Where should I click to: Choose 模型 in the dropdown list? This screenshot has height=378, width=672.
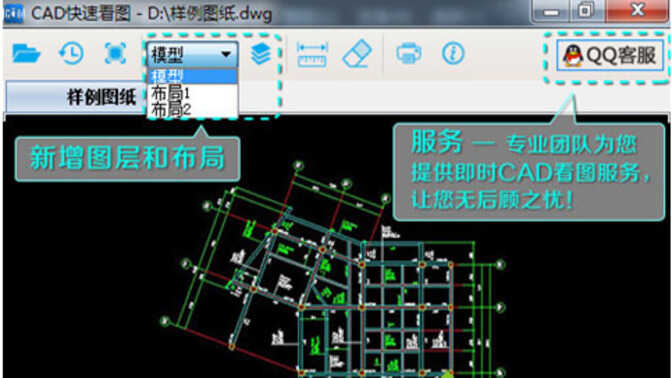point(192,77)
